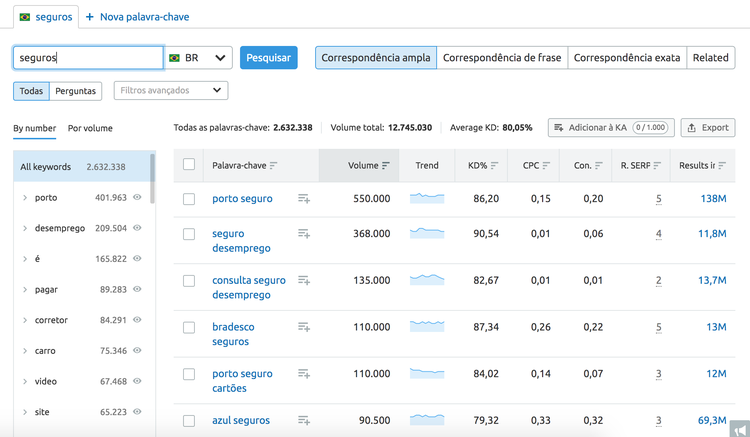The image size is (750, 437).
Task: Toggle eye icon for pagar group
Action: pos(137,289)
